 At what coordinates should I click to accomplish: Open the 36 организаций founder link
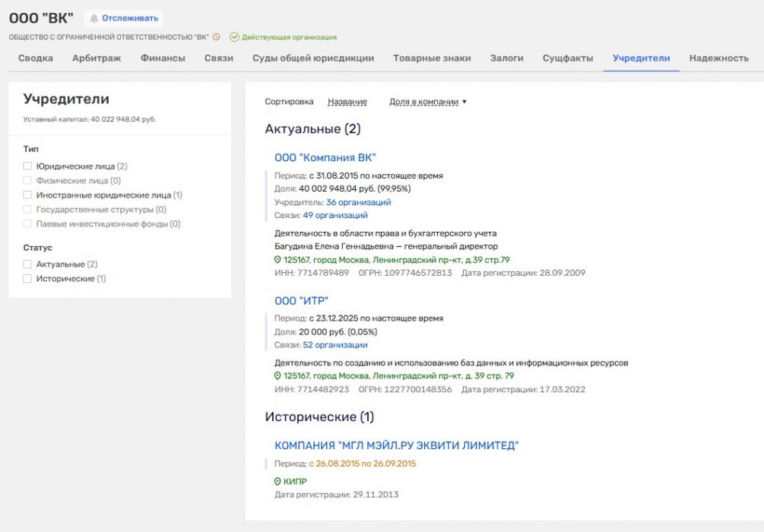[x=358, y=202]
